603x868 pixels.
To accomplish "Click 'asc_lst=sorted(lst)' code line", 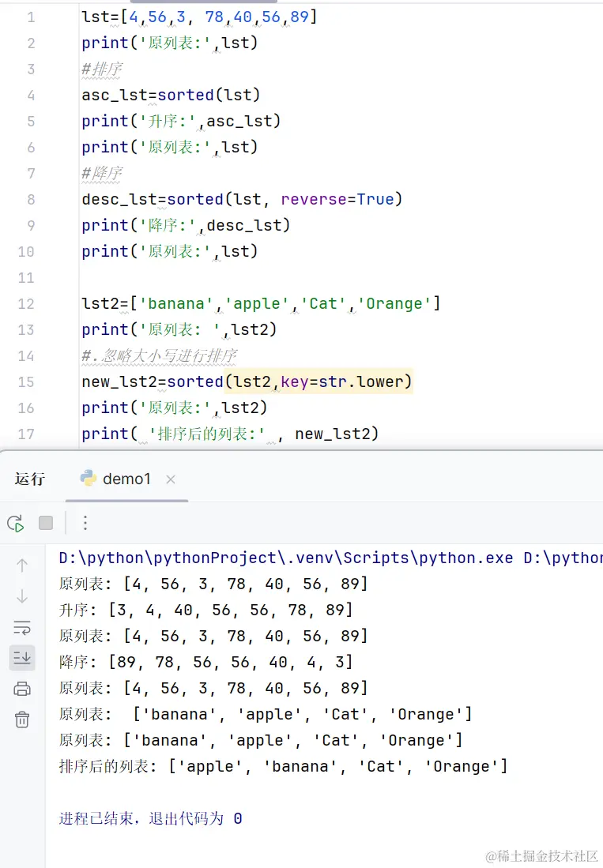I will click(x=171, y=95).
